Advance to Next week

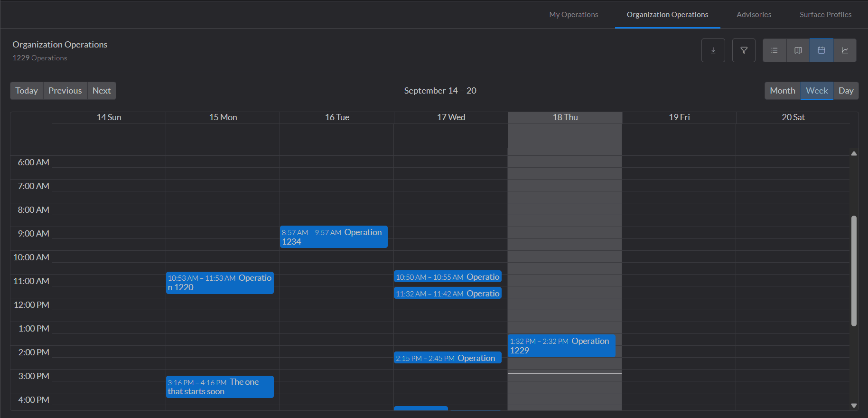(x=102, y=91)
